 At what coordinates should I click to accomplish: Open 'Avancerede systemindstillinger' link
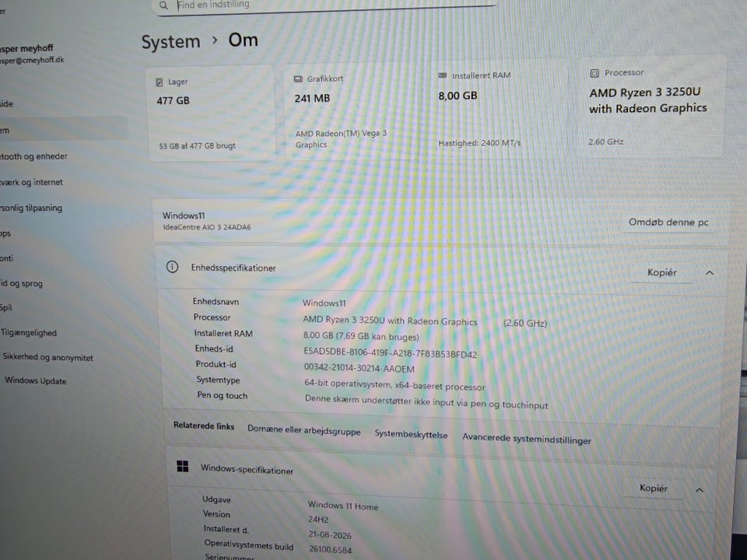click(x=527, y=439)
